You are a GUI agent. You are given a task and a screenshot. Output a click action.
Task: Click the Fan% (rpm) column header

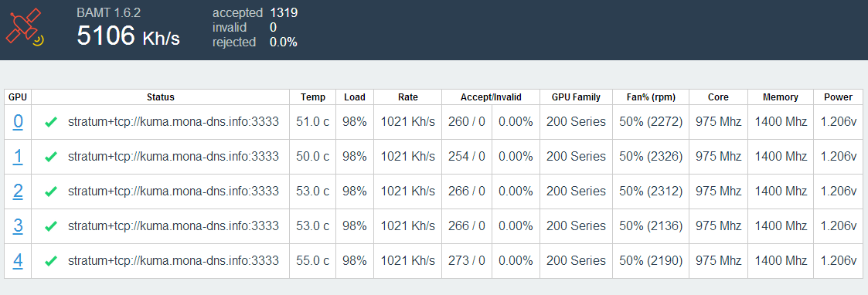pos(651,97)
